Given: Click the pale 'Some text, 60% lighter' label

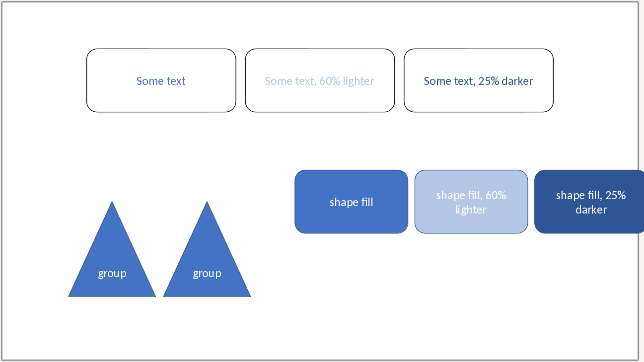Looking at the screenshot, I should [x=320, y=81].
